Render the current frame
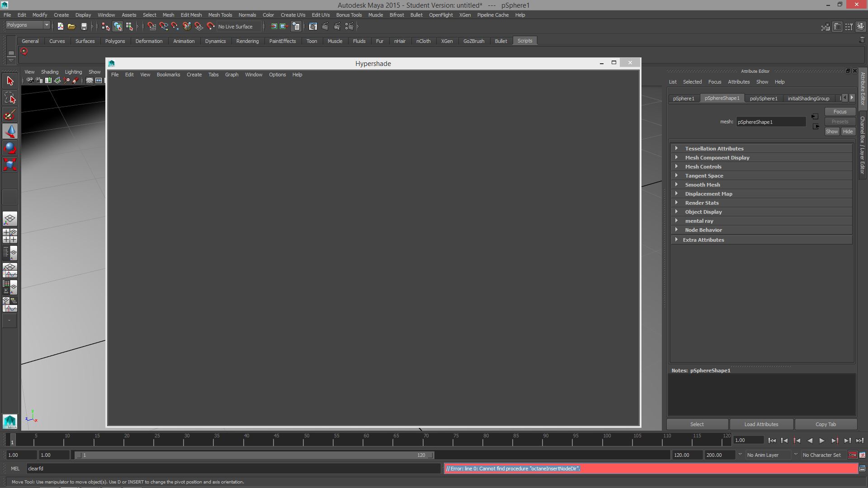 point(325,27)
